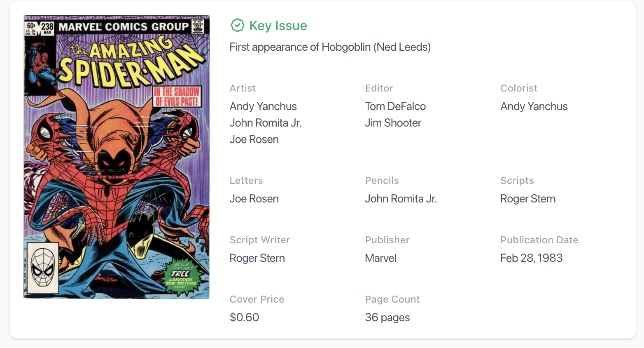Click John Romita Jr. under Pencils
Viewport: 644px width, 348px height.
[x=400, y=199]
